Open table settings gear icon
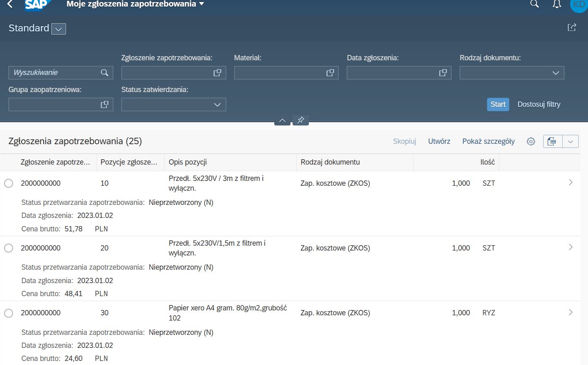 coord(531,141)
